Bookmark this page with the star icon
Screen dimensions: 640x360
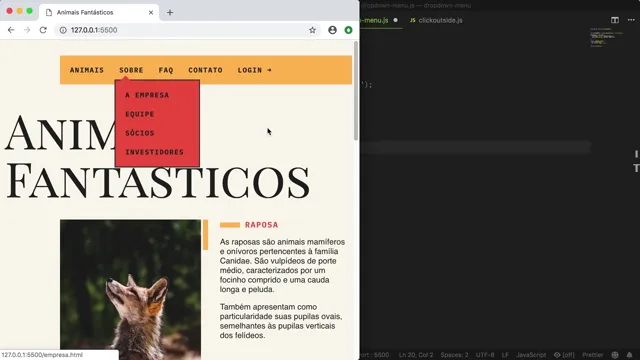[x=312, y=30]
